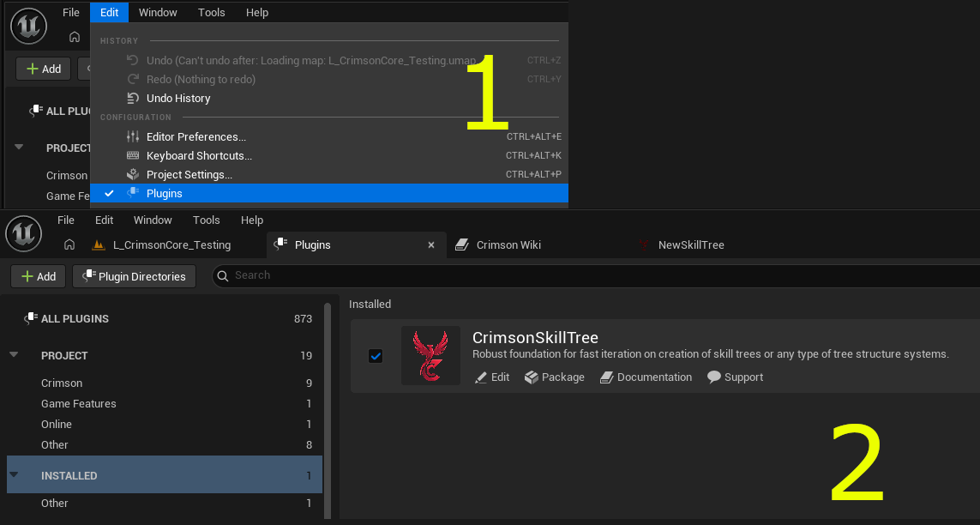980x525 pixels.
Task: Open Tools menu in top window
Action: tap(211, 13)
